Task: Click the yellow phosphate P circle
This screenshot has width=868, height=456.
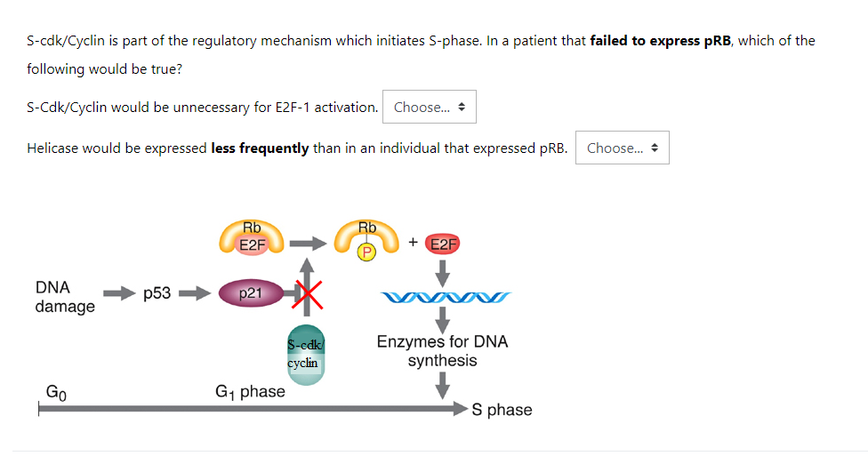Action: 366,252
